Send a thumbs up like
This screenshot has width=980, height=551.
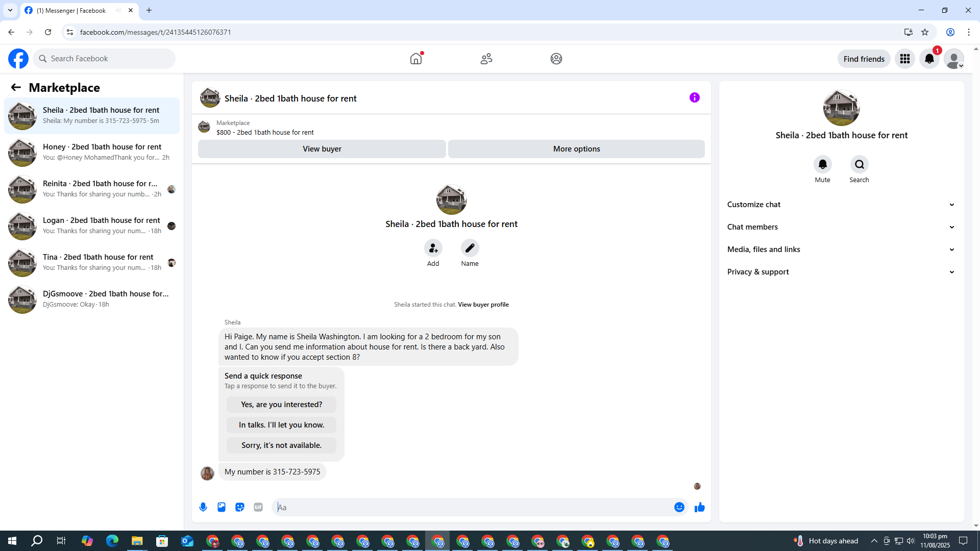tap(699, 507)
